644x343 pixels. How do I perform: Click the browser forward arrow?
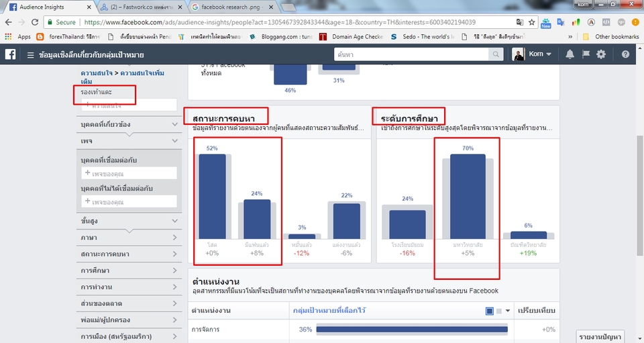21,22
